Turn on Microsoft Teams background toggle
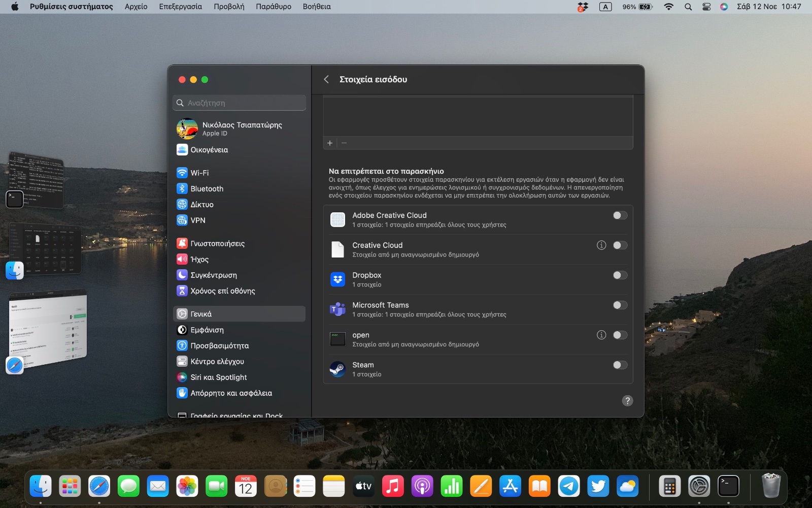This screenshot has width=812, height=508. (x=620, y=305)
